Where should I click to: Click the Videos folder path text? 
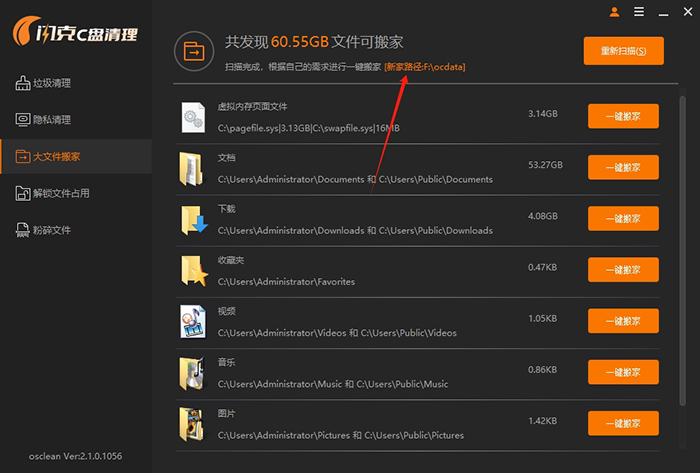pyautogui.click(x=337, y=333)
